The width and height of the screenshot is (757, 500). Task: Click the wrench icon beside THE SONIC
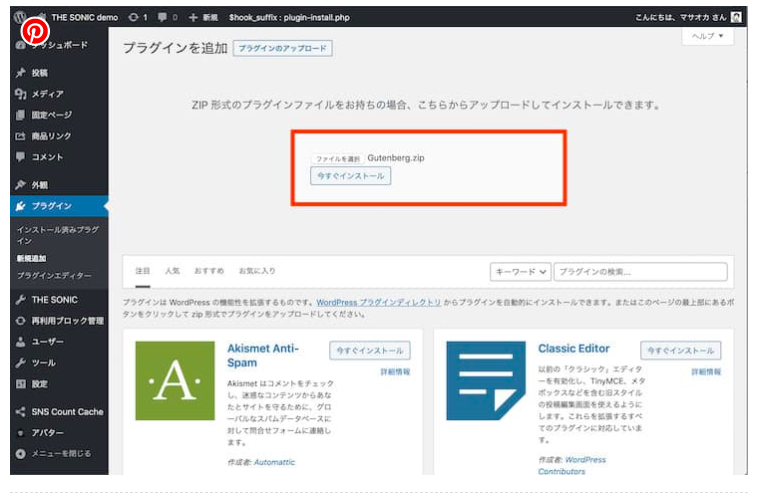(20, 300)
